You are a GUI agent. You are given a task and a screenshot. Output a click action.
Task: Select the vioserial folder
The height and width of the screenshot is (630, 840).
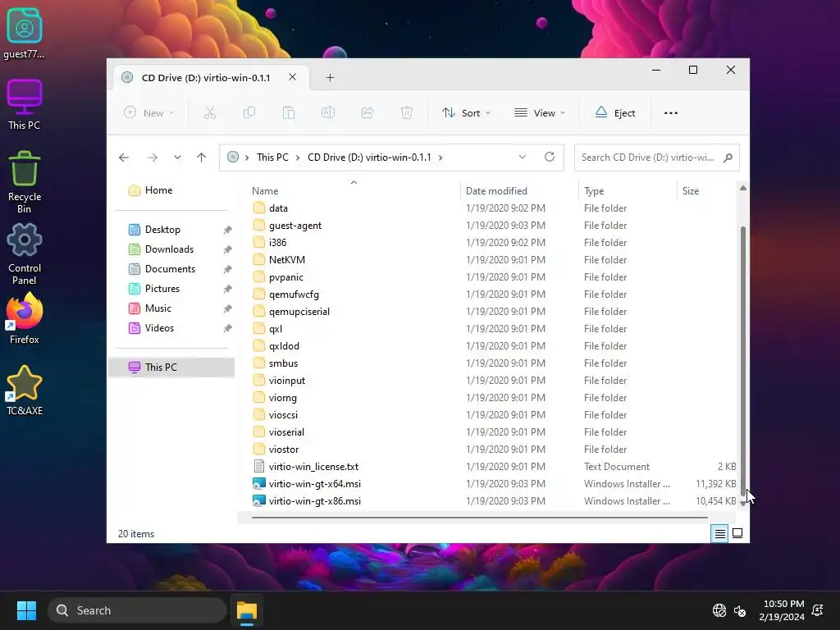tap(286, 432)
